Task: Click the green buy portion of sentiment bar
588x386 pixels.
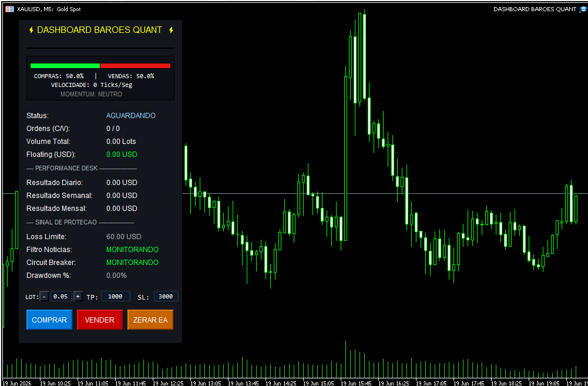Action: coord(65,66)
